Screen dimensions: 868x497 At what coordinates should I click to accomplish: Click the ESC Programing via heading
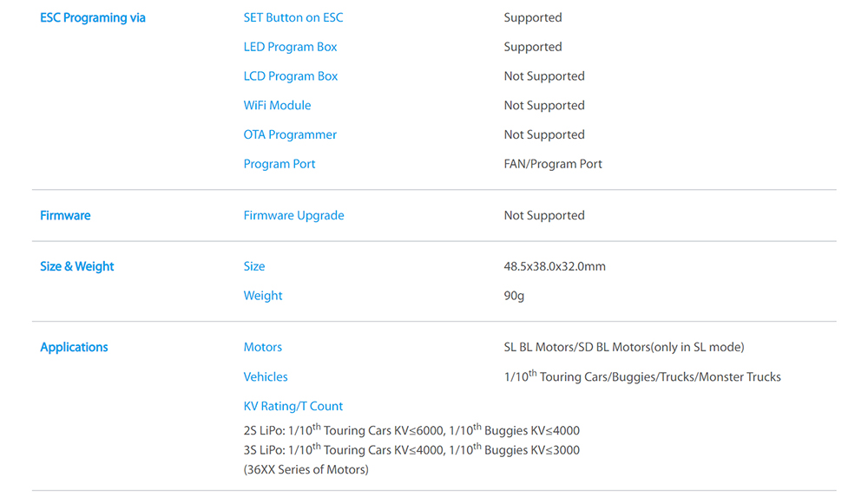point(93,17)
